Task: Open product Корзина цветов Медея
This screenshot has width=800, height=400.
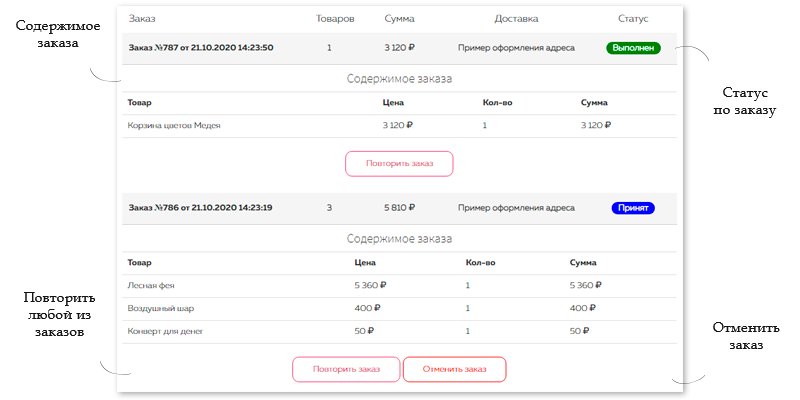Action: point(174,126)
